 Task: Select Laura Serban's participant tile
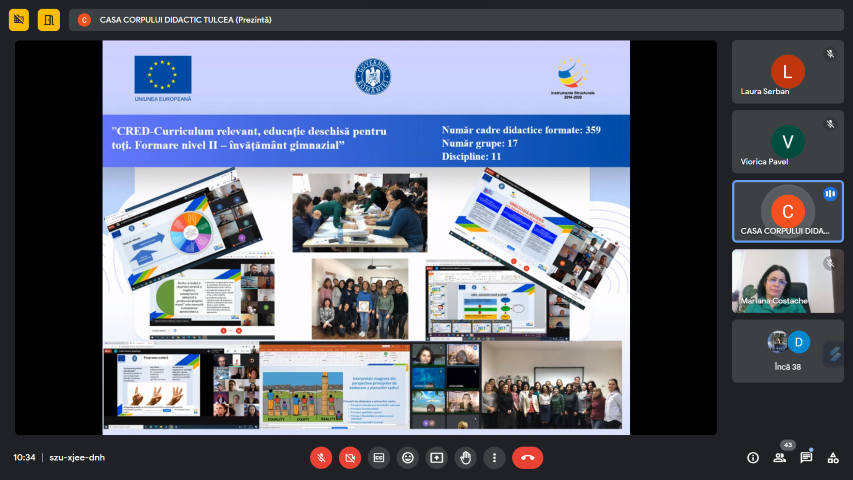(787, 72)
